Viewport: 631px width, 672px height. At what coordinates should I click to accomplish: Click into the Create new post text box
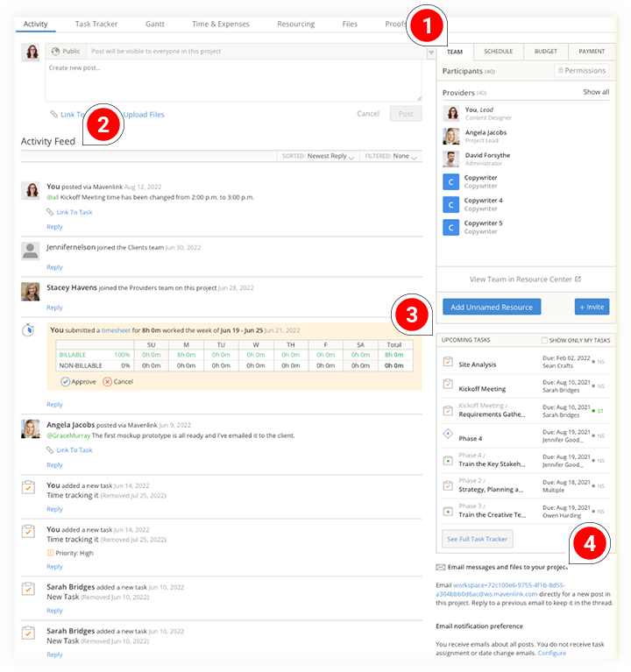tap(232, 81)
